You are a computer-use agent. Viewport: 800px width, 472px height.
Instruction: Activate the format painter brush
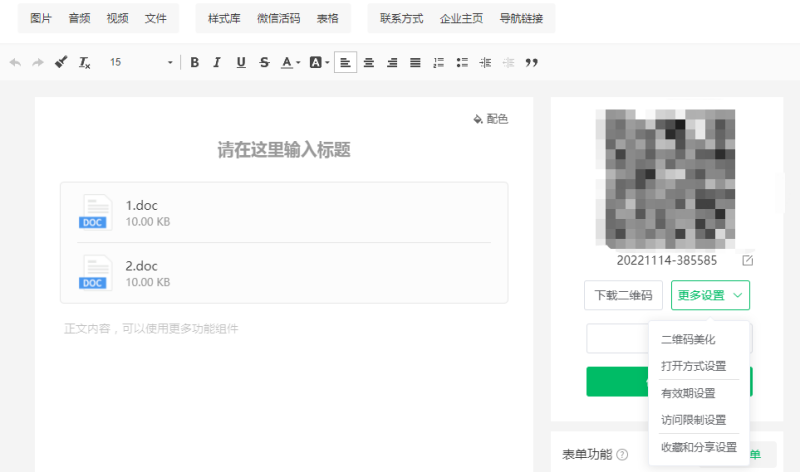click(61, 62)
